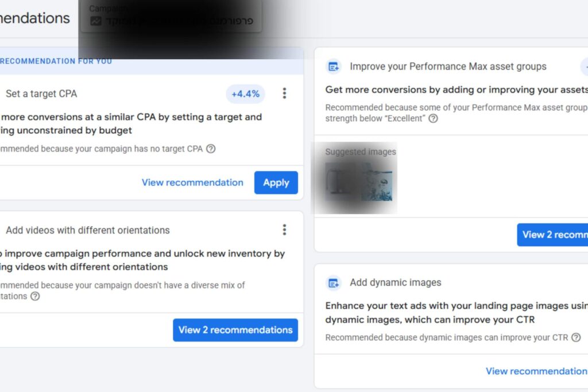View 2 recommendations for videos with different orientations
The width and height of the screenshot is (588, 392).
click(235, 330)
